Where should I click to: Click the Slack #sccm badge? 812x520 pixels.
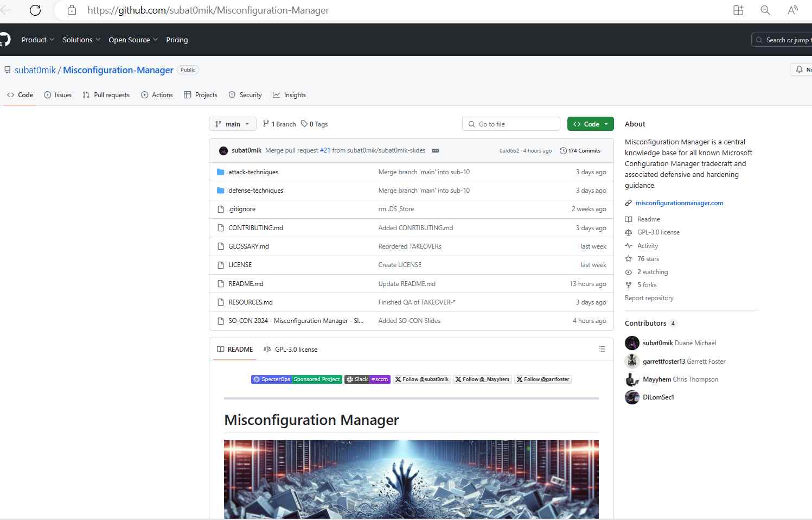click(367, 379)
